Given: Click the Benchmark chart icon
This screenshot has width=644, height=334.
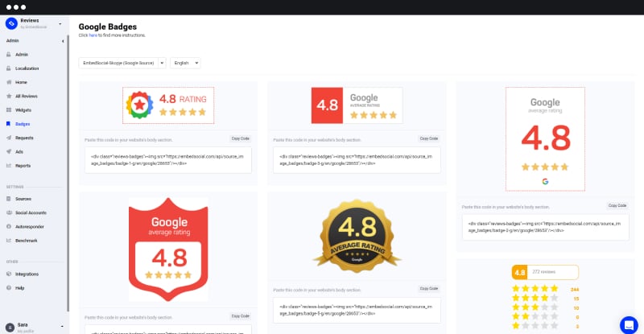Looking at the screenshot, I should 9,241.
